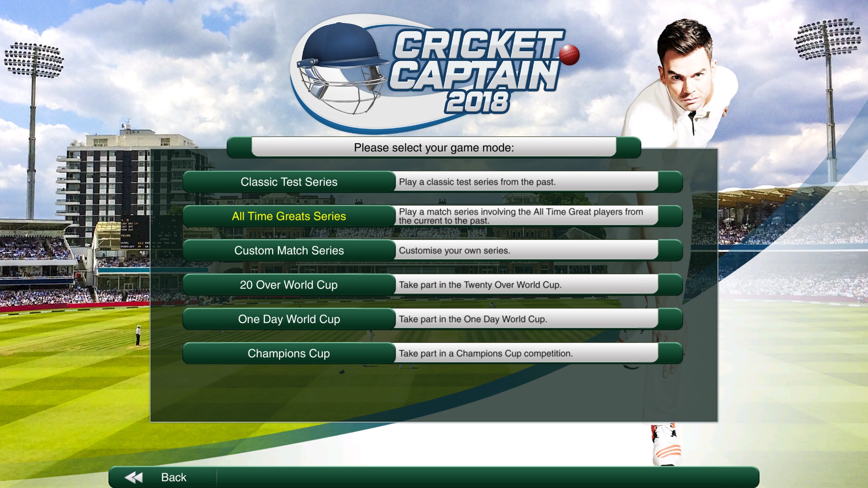Select the Champions Cup game mode
Screen dimensions: 868x488
289,354
